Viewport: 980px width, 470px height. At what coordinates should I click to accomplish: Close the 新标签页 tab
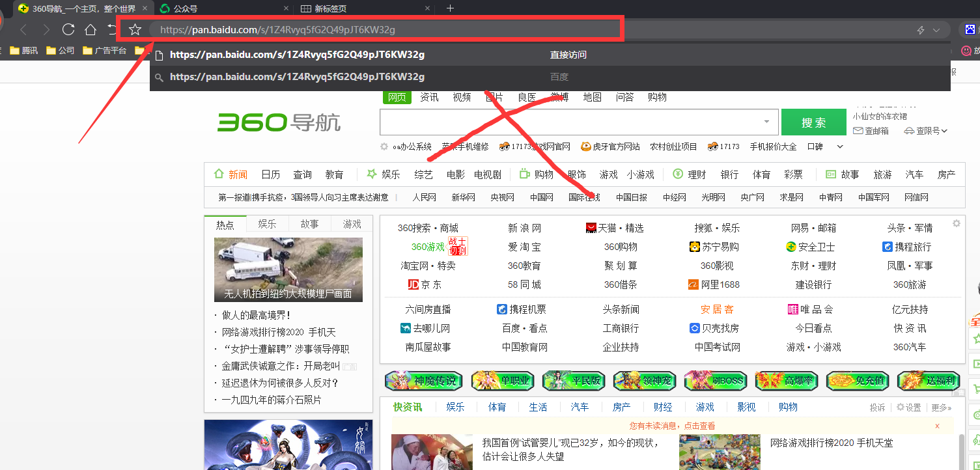tap(427, 8)
